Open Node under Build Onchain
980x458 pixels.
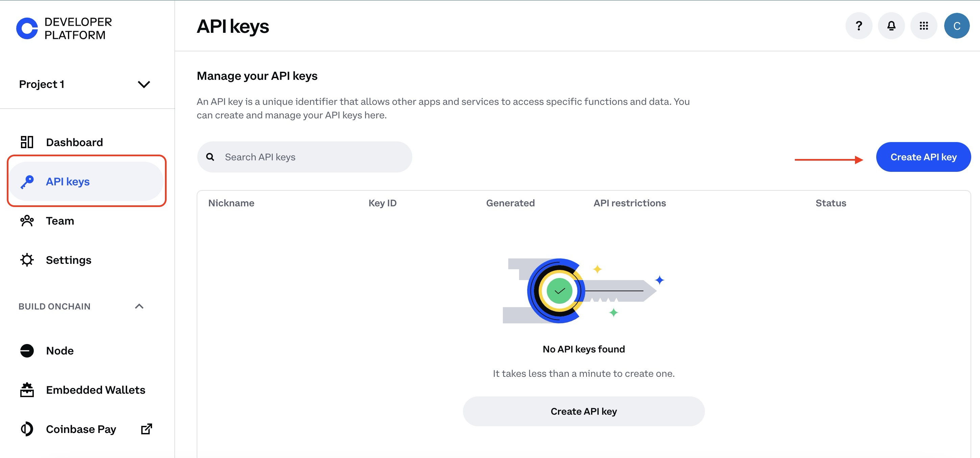(86, 351)
